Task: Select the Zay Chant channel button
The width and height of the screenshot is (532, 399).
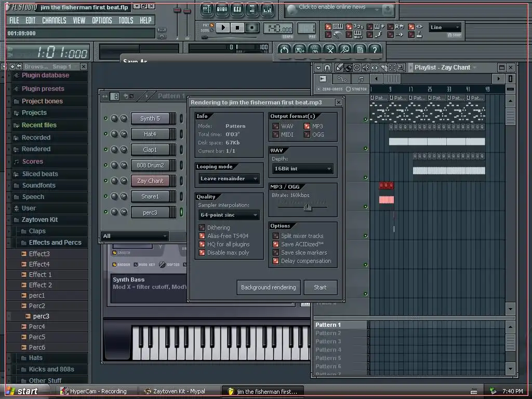Action: 150,181
